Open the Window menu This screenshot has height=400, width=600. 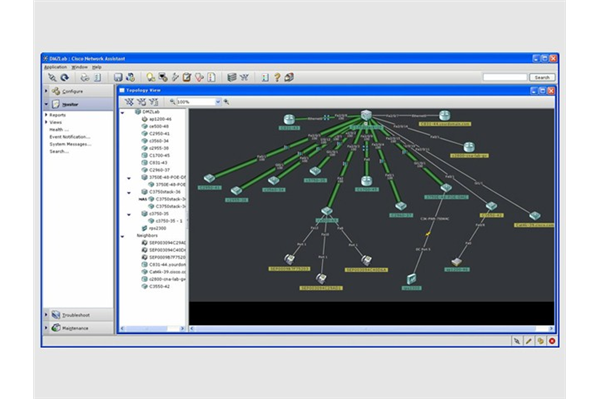[x=80, y=67]
